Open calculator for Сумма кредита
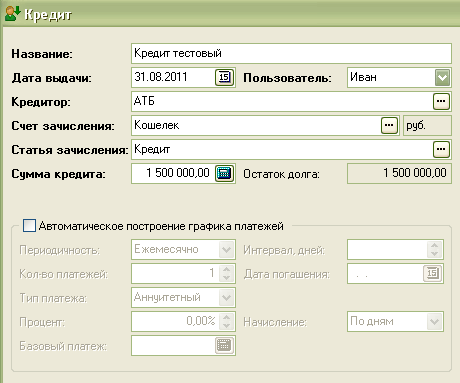Screen dimensions: 460x383 click(x=224, y=173)
